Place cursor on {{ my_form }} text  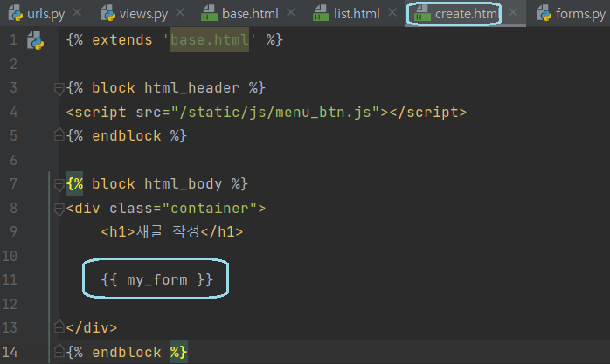(156, 279)
